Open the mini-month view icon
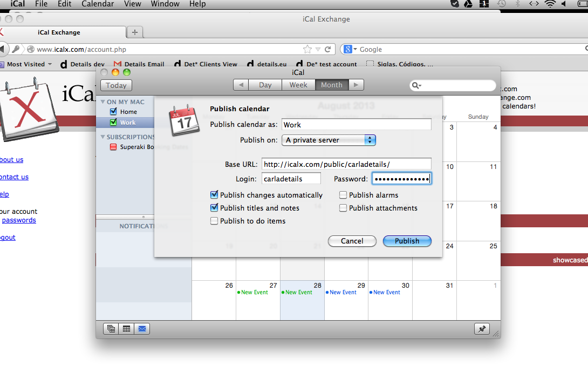588x372 pixels. (126, 328)
